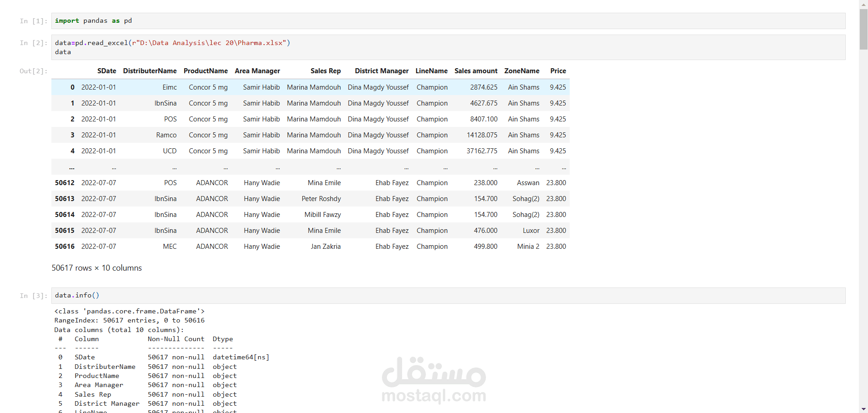Click sales amount 8407.100
This screenshot has width=868, height=413.
click(484, 119)
